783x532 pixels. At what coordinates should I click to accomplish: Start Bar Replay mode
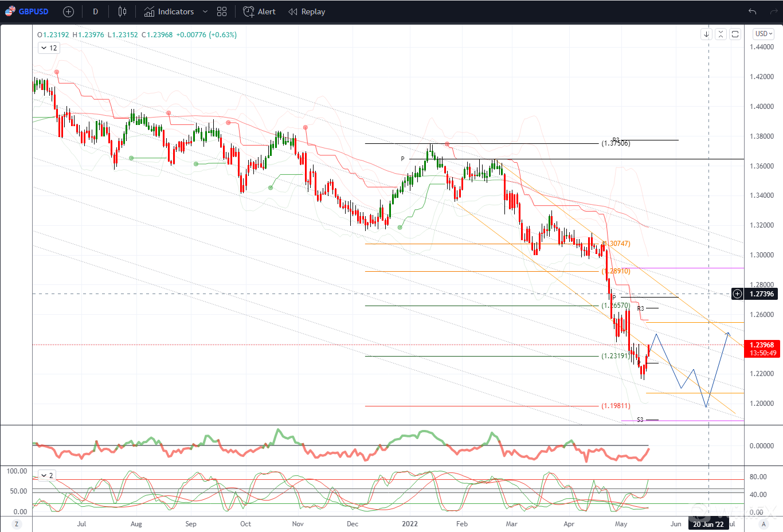307,11
